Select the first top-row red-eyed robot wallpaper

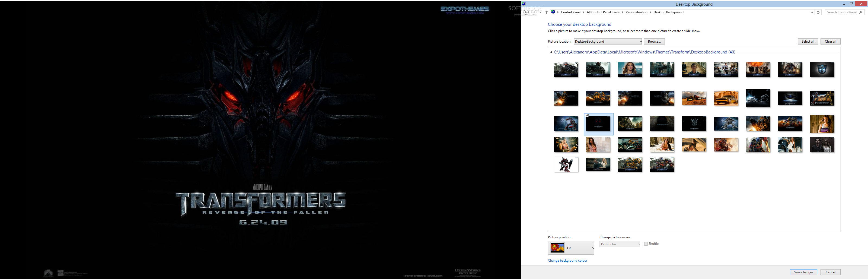coord(566,70)
